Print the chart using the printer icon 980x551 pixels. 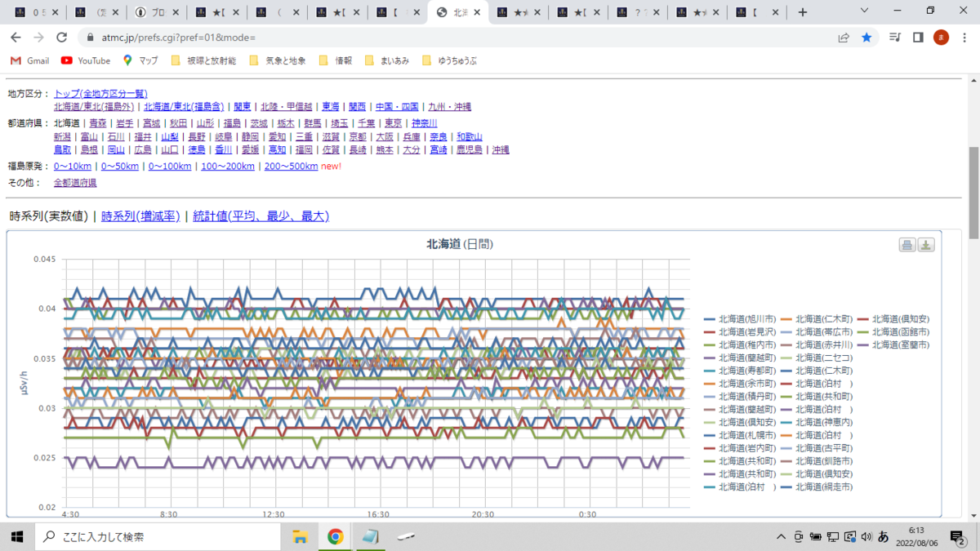907,245
